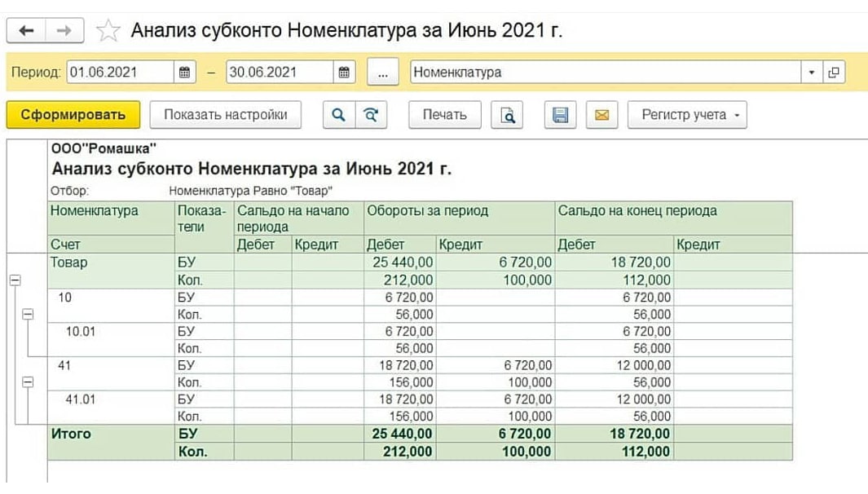Viewport: 868px width, 494px height.
Task: Click the find-next search icon
Action: [x=371, y=115]
